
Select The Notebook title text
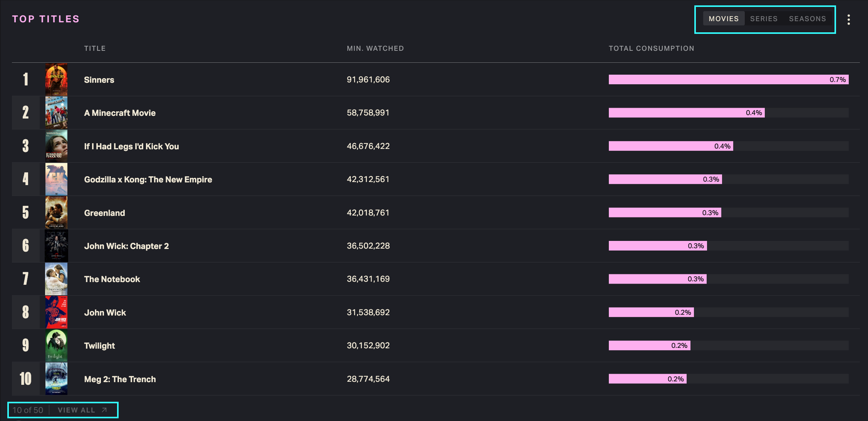(x=112, y=279)
